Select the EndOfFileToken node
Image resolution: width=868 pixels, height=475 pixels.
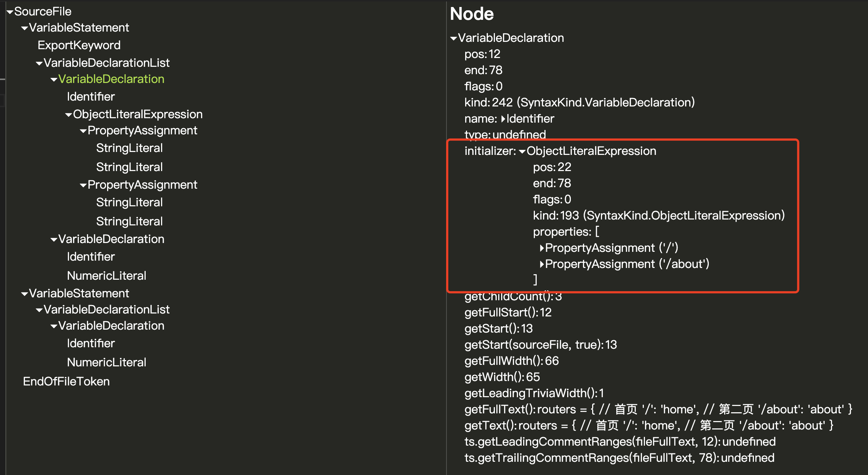point(66,381)
